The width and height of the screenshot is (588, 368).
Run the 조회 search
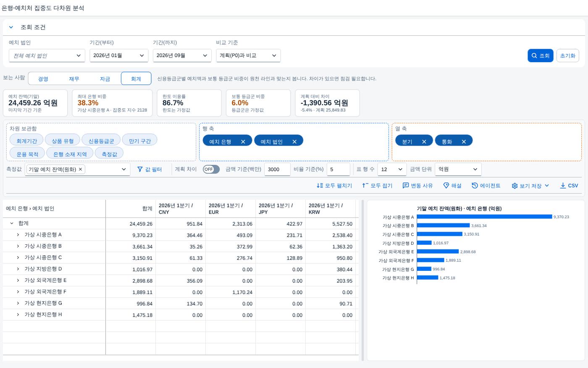click(540, 56)
